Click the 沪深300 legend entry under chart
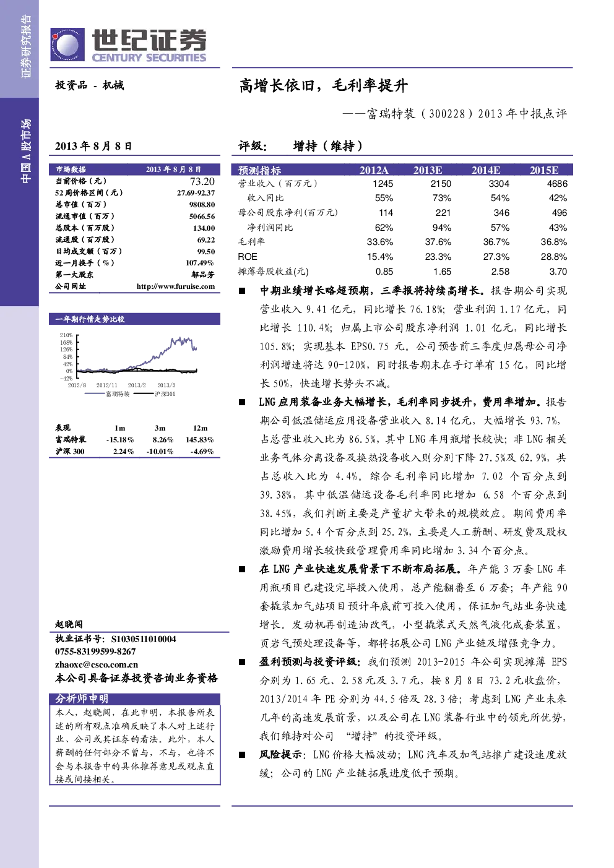 pyautogui.click(x=155, y=393)
